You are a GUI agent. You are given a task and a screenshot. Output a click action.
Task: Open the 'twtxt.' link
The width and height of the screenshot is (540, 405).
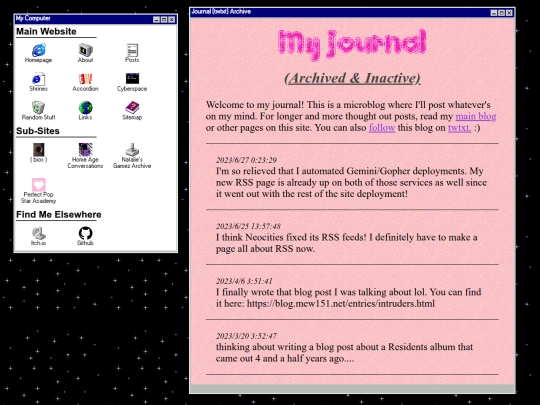coord(459,128)
